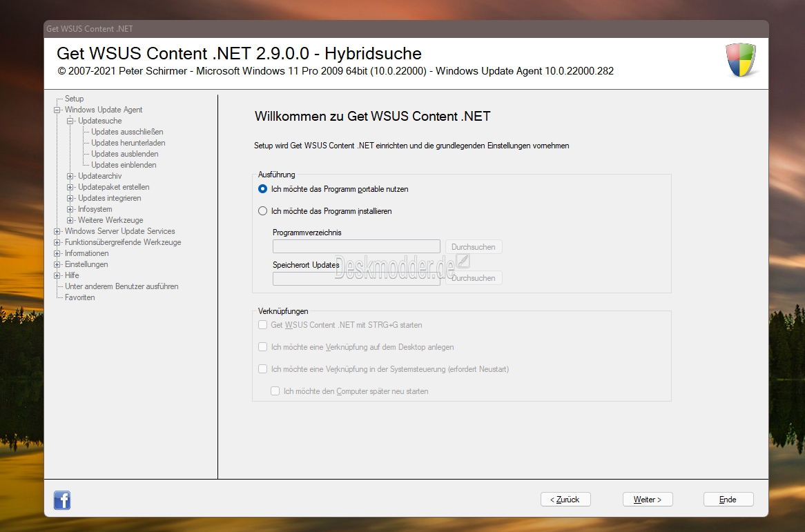This screenshot has width=805, height=532.
Task: Click the Zurück button
Action: [x=565, y=499]
